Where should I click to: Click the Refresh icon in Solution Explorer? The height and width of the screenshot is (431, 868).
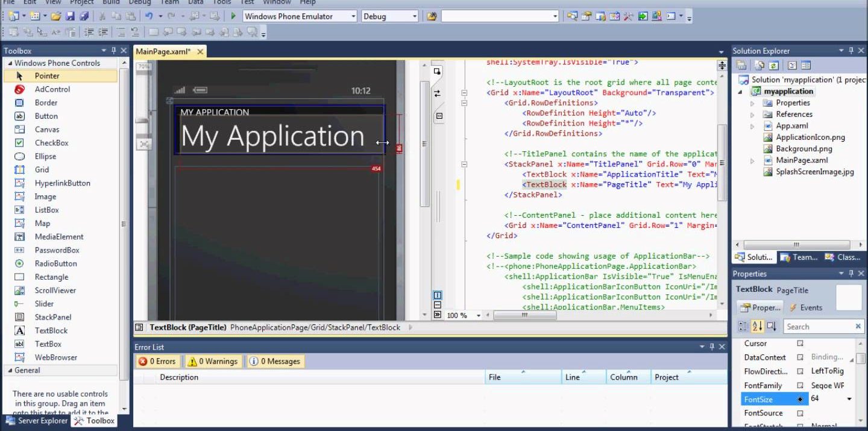point(773,65)
